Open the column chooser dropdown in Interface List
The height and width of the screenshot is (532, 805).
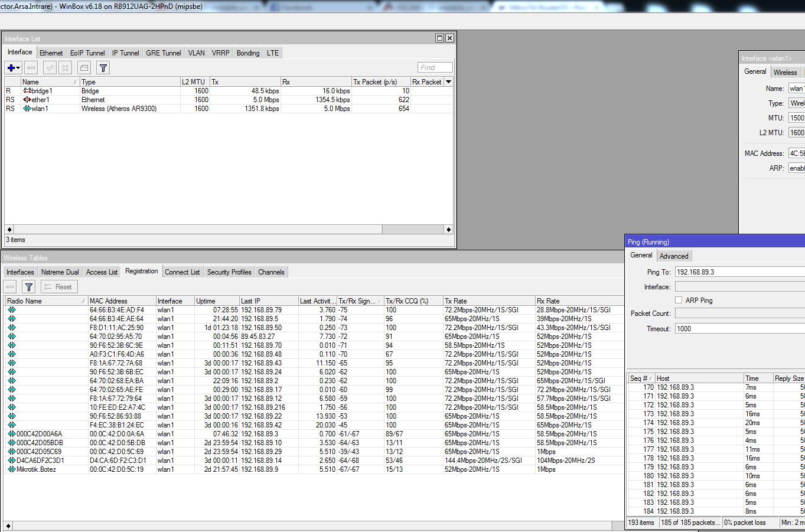(448, 82)
